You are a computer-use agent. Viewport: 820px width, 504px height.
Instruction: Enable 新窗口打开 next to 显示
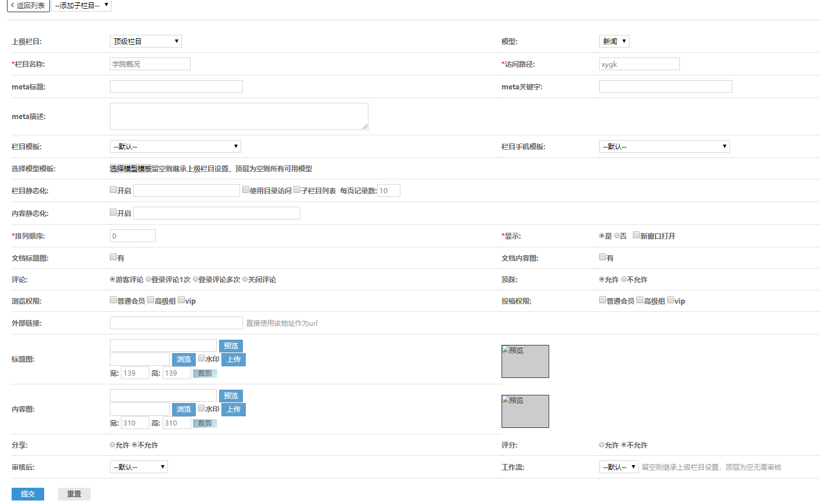636,235
